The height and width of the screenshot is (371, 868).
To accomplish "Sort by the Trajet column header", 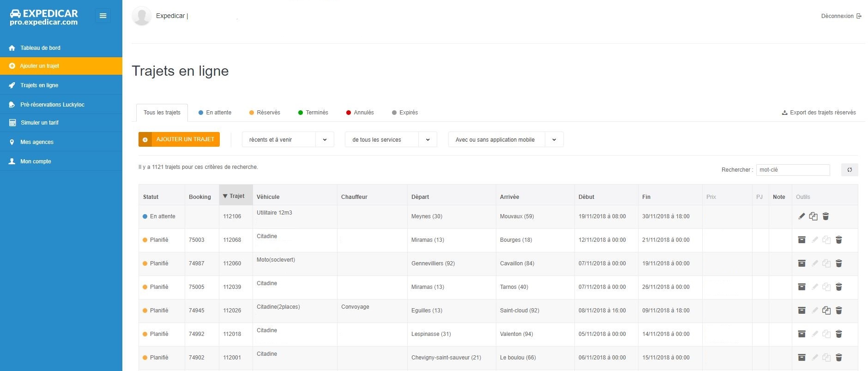I will [x=236, y=195].
